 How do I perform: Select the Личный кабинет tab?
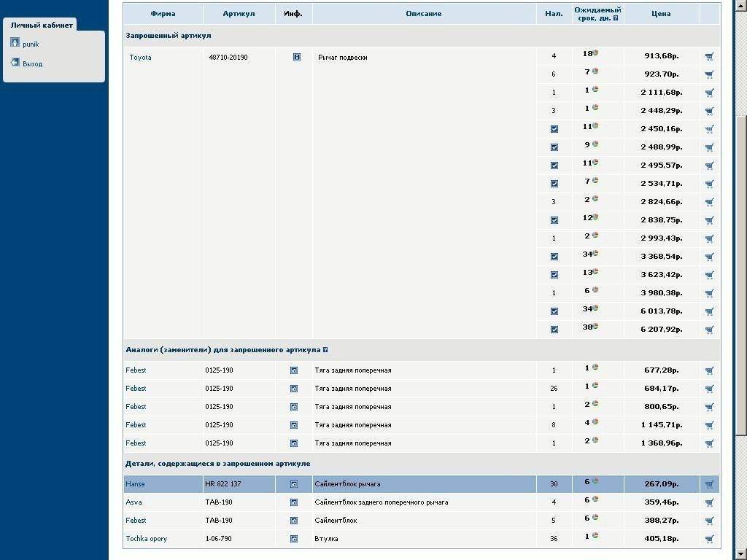42,25
